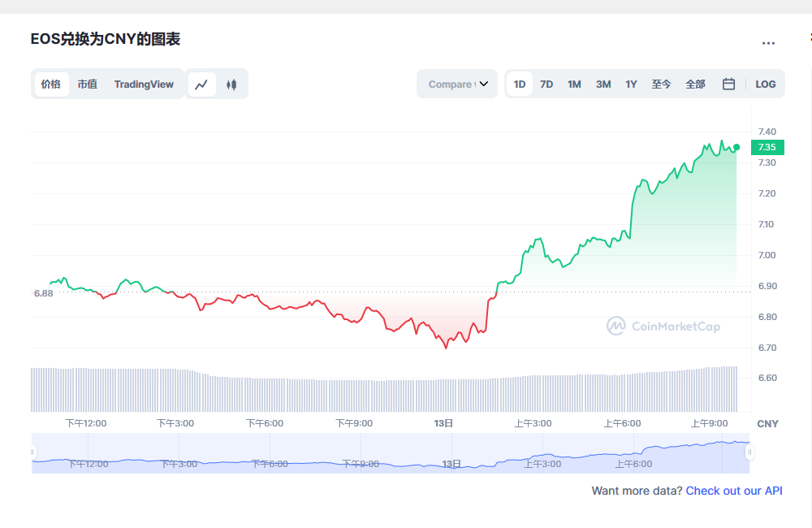Click right handle of range slider

coord(749,452)
